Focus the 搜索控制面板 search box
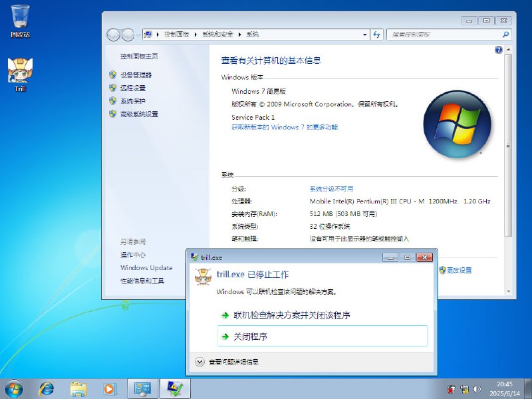This screenshot has height=399, width=532. click(444, 35)
